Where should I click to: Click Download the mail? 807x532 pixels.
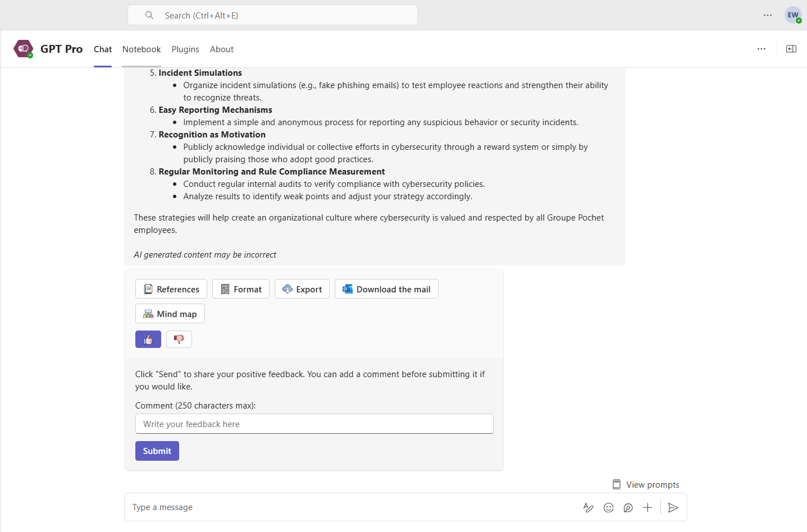[x=386, y=288]
